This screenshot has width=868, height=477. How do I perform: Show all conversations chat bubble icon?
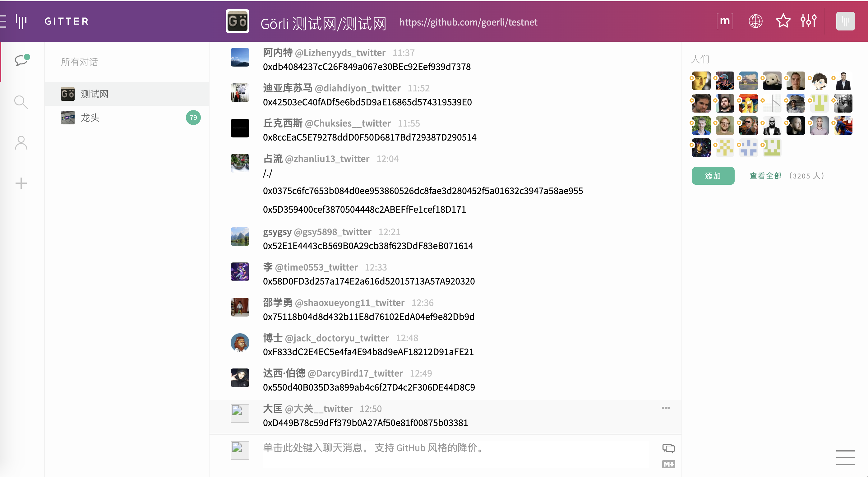[21, 61]
